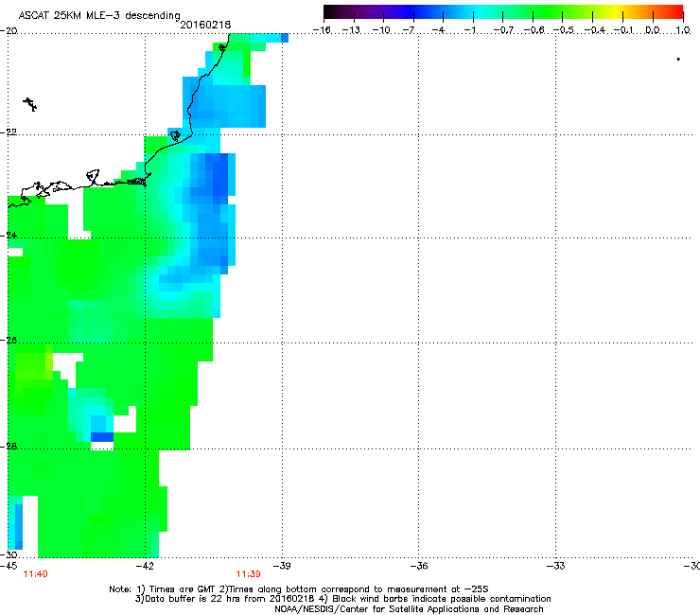Click the red 11:40 time stamp
The width and height of the screenshot is (700, 615).
[35, 574]
